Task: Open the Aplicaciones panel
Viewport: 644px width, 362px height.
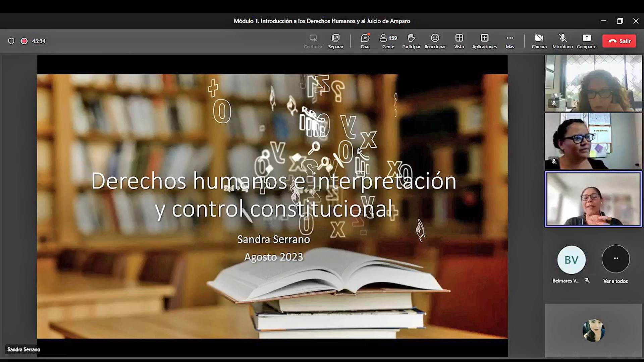Action: point(484,41)
